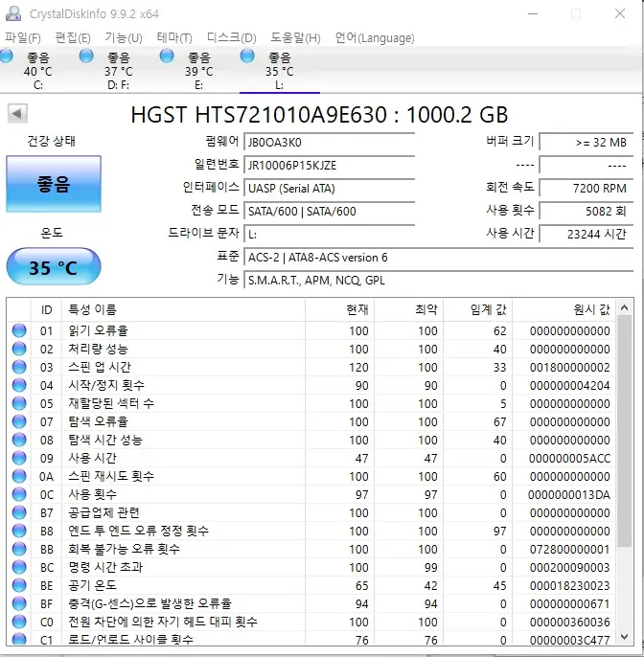644x657 pixels.
Task: Click scrollbar up arrow in attribute list
Action: pyautogui.click(x=624, y=308)
